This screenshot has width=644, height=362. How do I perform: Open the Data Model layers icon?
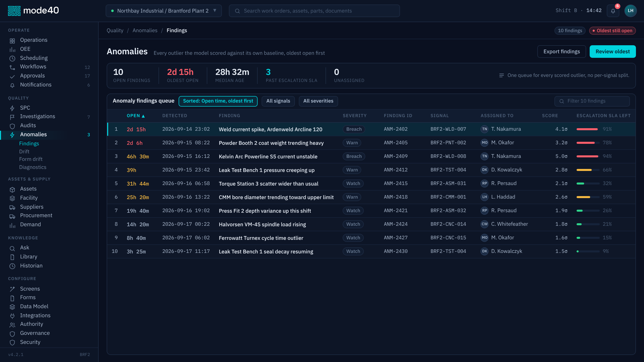12,307
